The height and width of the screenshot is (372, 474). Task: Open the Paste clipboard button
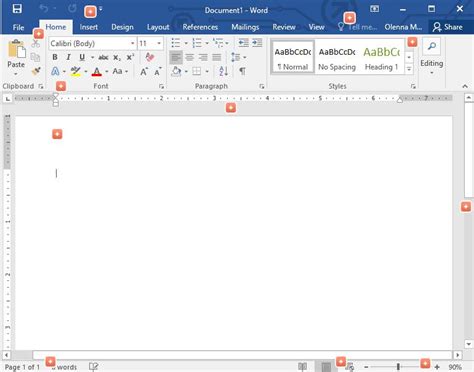click(16, 57)
